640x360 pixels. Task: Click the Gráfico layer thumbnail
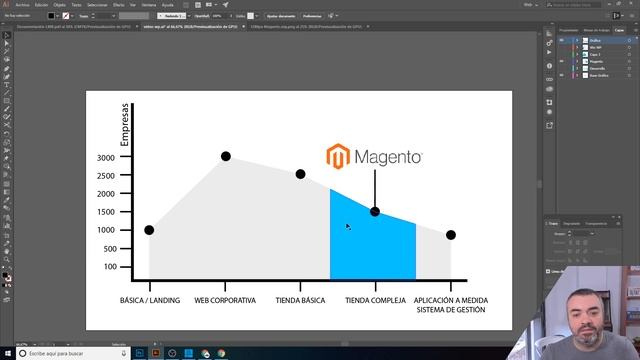(x=585, y=40)
